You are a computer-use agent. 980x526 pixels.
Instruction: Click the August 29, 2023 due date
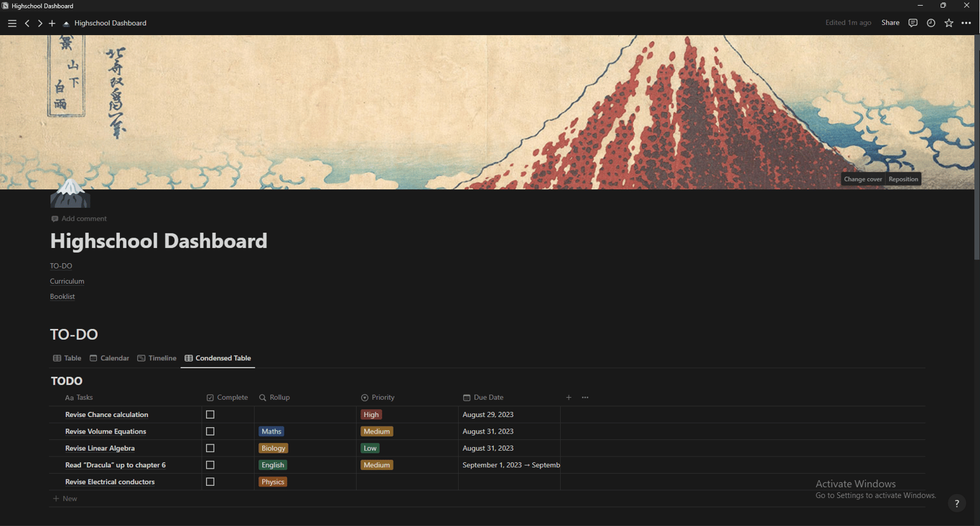488,414
